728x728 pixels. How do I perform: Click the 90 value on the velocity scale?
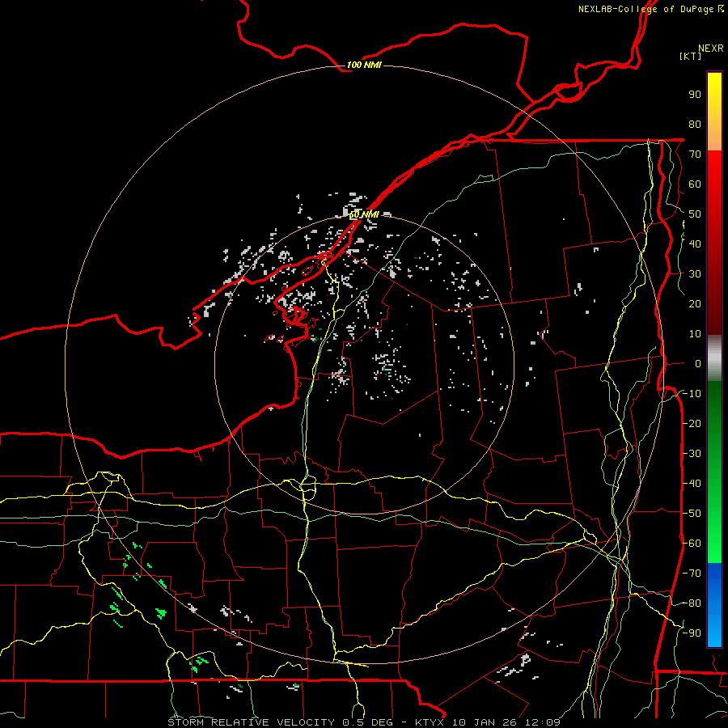tap(695, 95)
